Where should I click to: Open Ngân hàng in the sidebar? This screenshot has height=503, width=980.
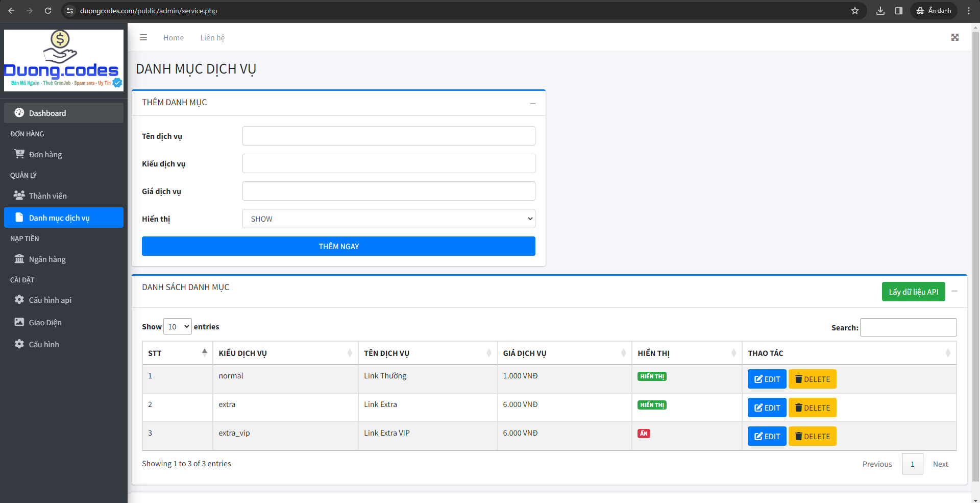pyautogui.click(x=47, y=259)
